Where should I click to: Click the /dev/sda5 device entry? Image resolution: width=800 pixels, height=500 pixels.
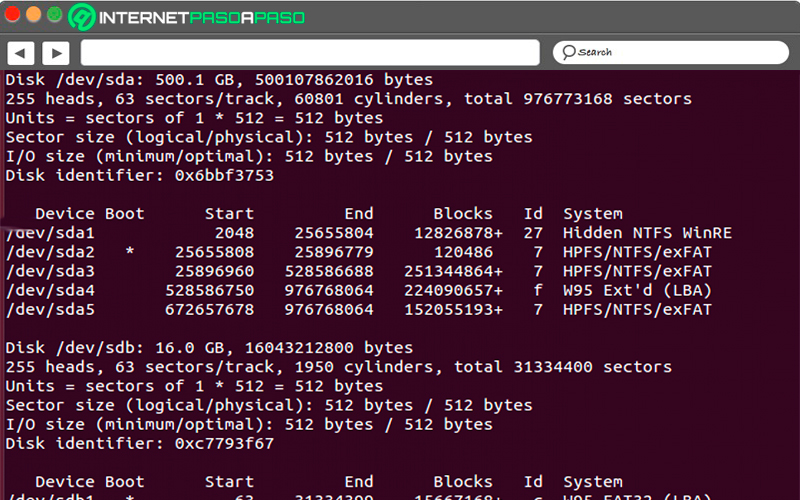[50, 309]
